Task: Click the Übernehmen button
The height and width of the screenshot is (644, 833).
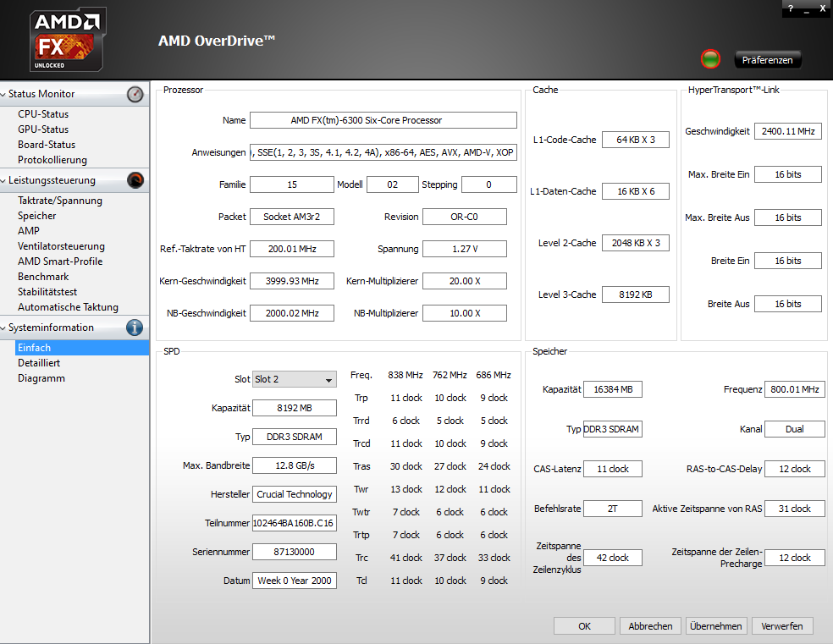Action: [716, 626]
